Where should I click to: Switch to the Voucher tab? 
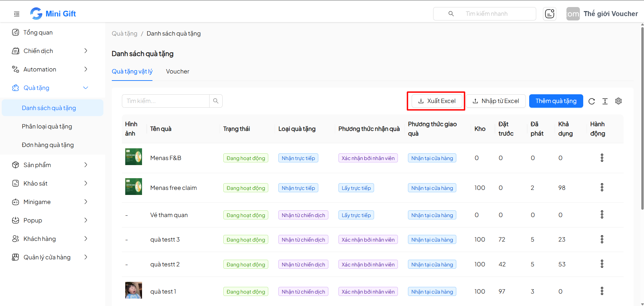[x=178, y=71]
